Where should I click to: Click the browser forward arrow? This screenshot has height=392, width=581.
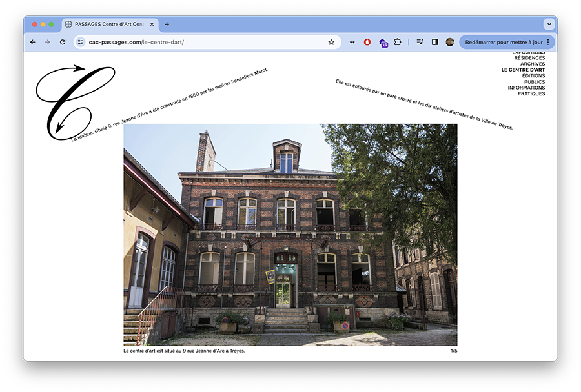[47, 42]
